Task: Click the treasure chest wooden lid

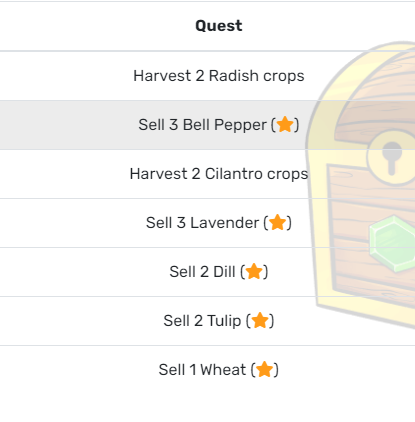Action: (373, 100)
